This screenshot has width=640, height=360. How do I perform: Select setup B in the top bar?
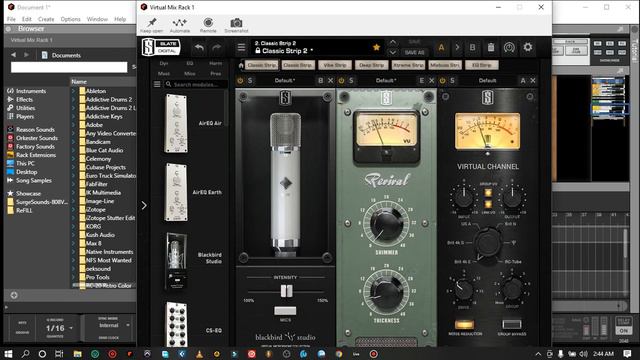click(472, 47)
